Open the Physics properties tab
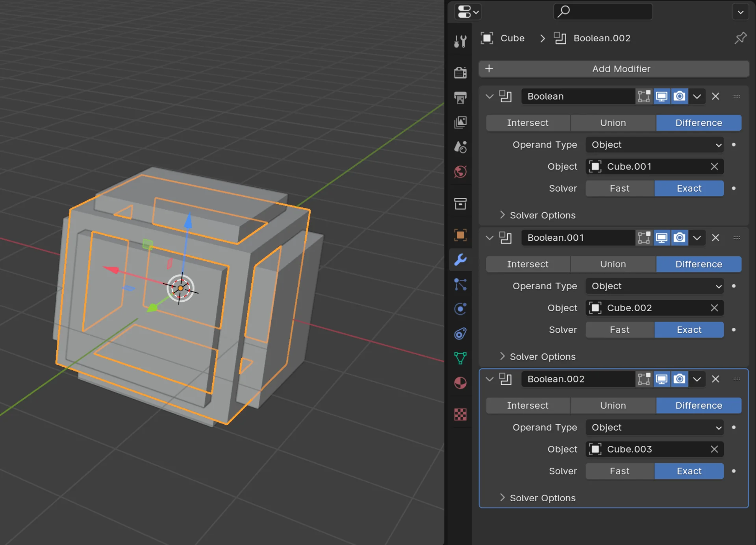 point(460,309)
